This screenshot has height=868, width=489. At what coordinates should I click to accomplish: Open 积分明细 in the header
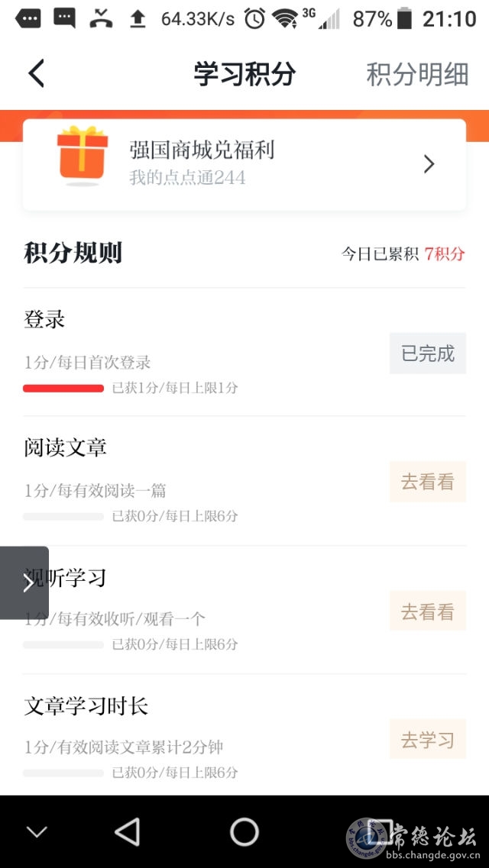click(418, 74)
